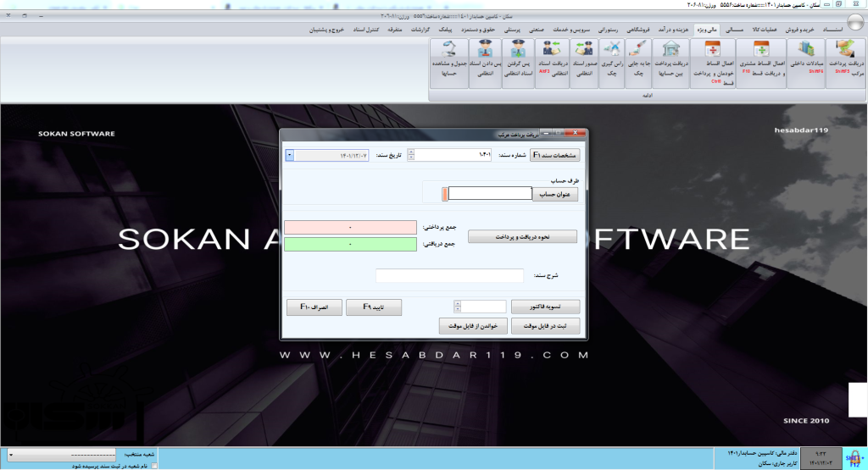This screenshot has height=470, width=868.
Task: Switch to the مالی ribbon tab
Action: tap(734, 30)
